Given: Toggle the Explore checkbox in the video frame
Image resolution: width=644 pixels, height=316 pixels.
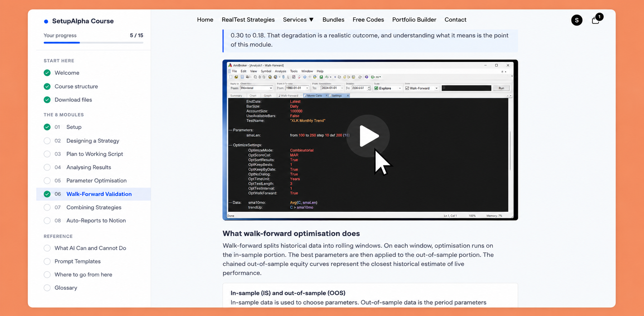Looking at the screenshot, I should tap(376, 88).
